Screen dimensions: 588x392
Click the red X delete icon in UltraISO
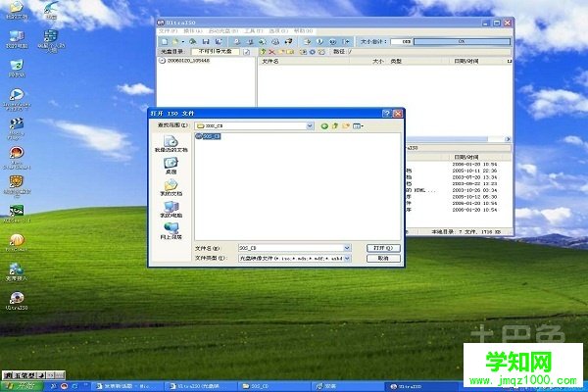[x=271, y=52]
